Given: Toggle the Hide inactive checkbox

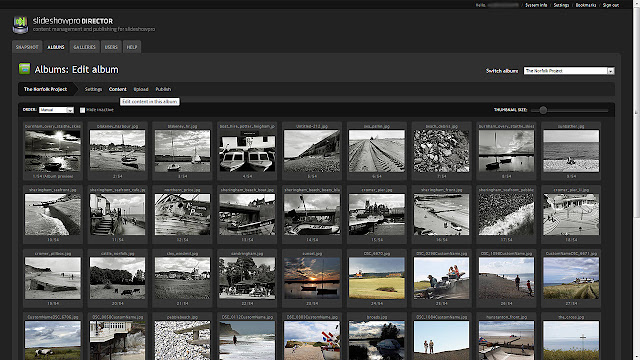Looking at the screenshot, I should coord(82,110).
